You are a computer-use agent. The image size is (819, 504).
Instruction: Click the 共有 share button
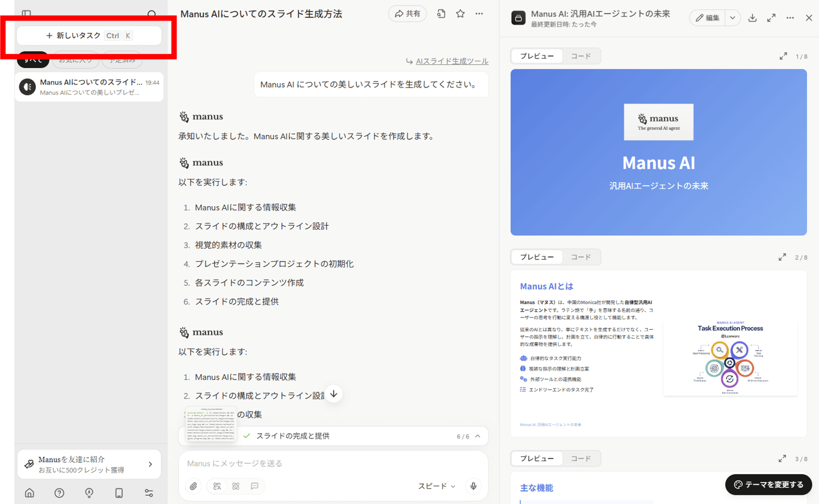407,14
